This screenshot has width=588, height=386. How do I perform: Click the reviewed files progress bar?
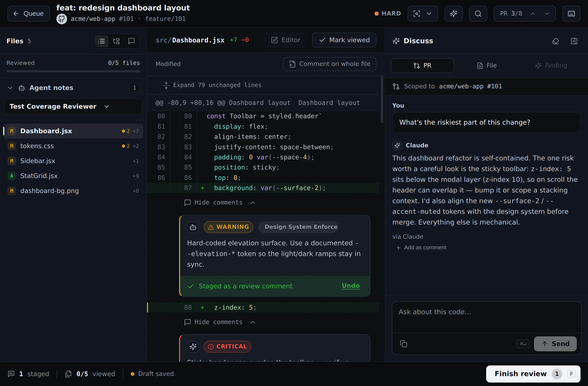73,71
